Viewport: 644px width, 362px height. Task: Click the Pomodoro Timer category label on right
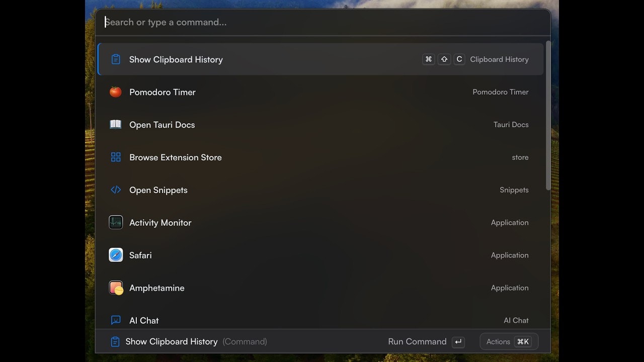(x=501, y=92)
